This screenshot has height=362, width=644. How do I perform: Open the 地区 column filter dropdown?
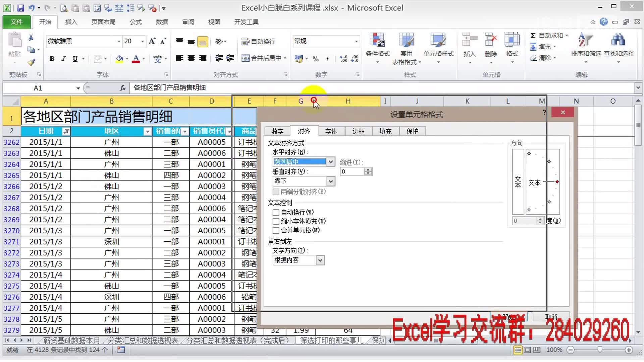[147, 131]
